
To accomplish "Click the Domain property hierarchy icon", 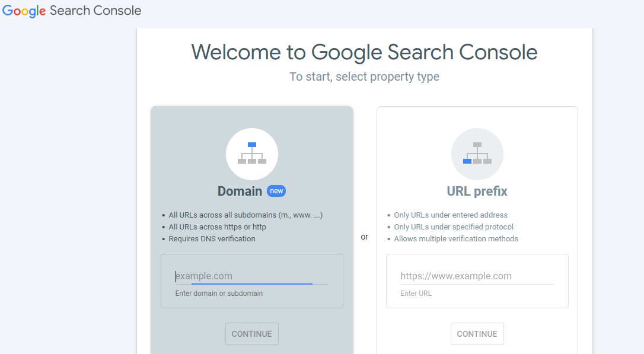I will 252,154.
